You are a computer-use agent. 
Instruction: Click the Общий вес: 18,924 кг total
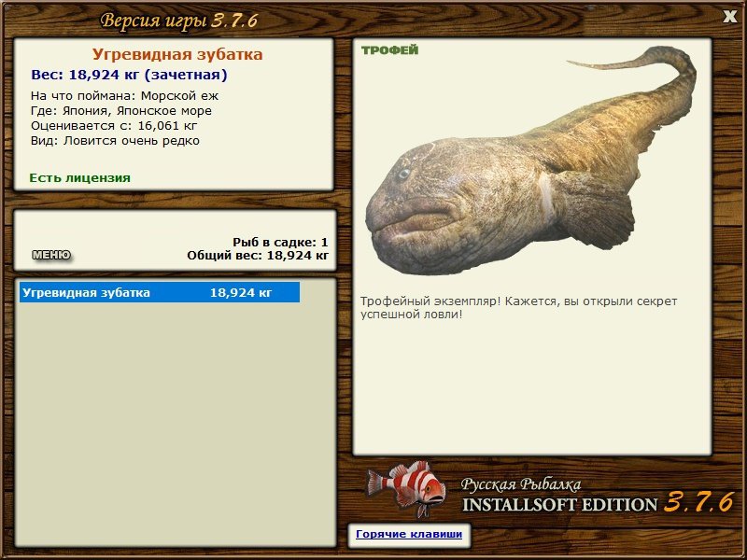[258, 255]
